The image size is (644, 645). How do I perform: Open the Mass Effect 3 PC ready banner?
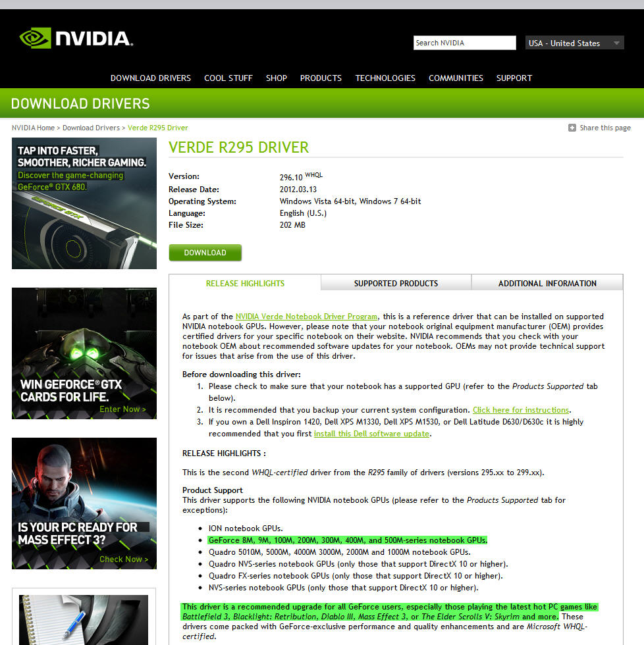point(84,503)
